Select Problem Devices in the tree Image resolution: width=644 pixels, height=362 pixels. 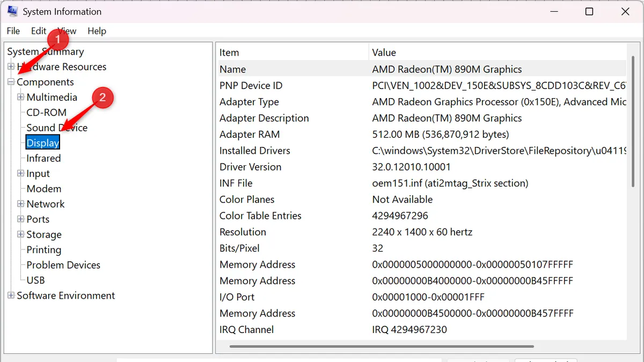coord(63,265)
